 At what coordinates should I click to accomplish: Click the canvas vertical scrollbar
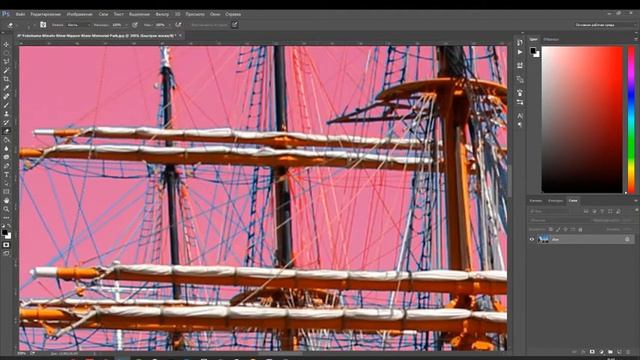coord(509,180)
